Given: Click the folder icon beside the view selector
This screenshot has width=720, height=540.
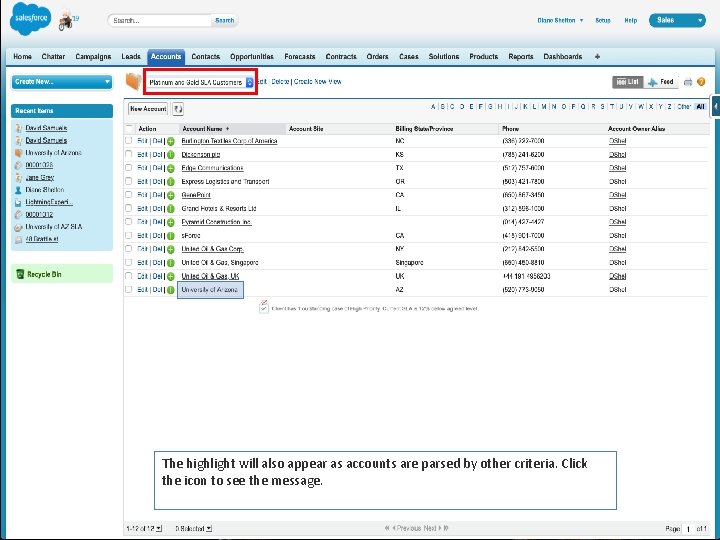Looking at the screenshot, I should point(134,82).
